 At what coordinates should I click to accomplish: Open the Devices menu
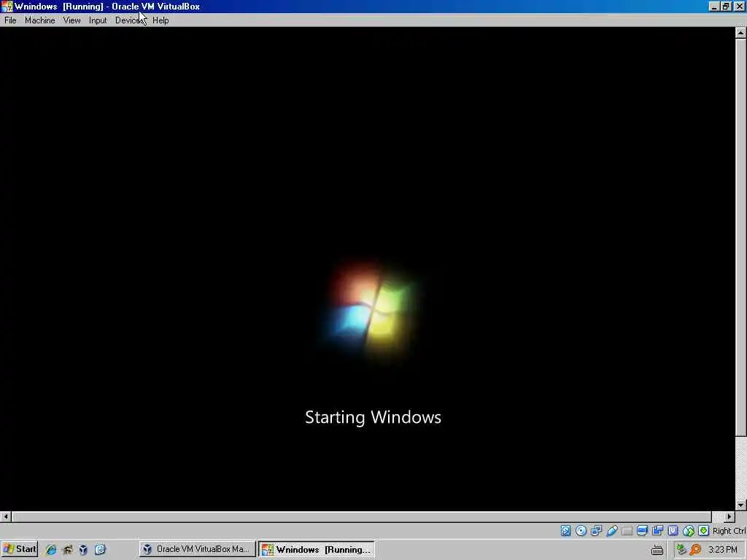coord(130,20)
